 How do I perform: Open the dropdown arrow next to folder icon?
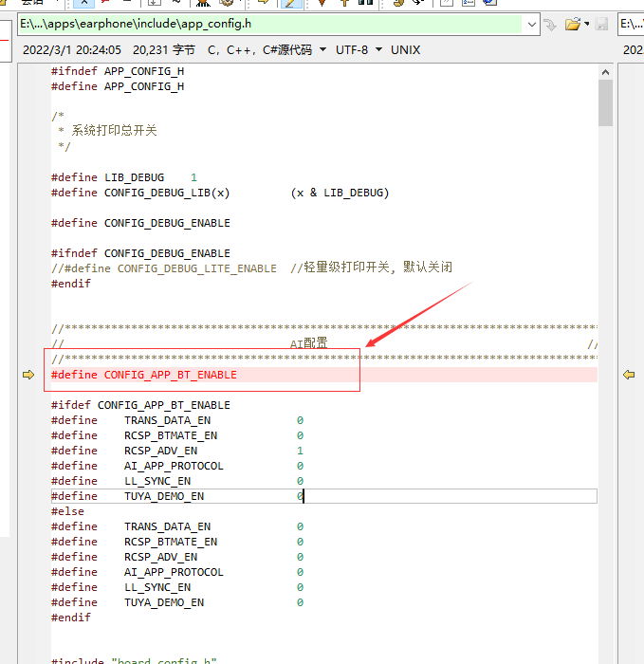586,24
